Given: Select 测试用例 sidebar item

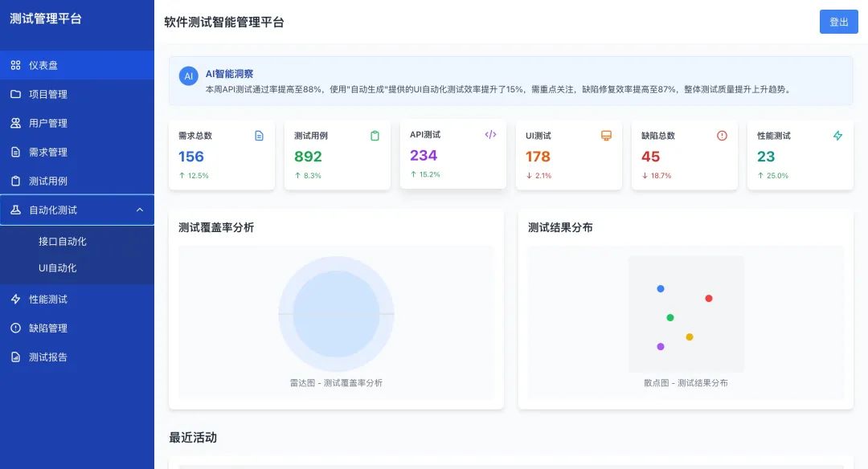Looking at the screenshot, I should 77,181.
